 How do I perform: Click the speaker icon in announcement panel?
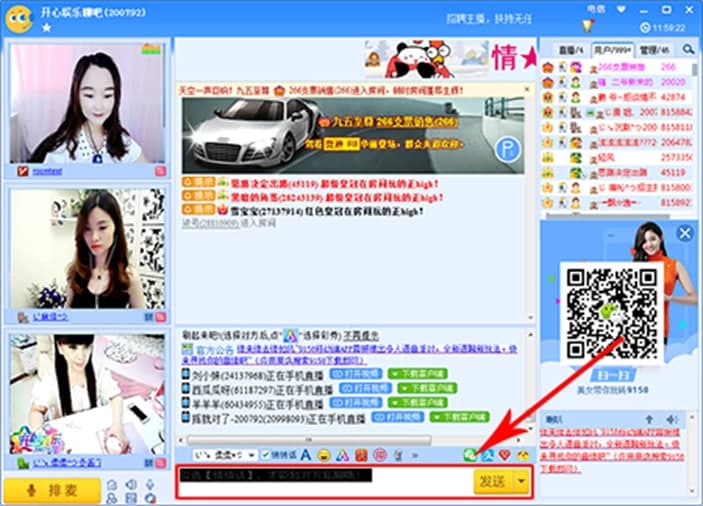[x=671, y=420]
